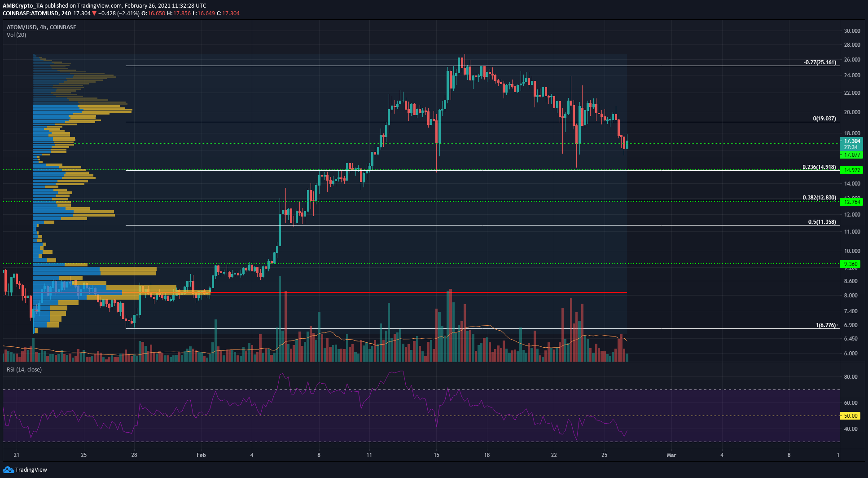Select the 0(19.037) Fibonacci level label
The width and height of the screenshot is (868, 478).
pyautogui.click(x=824, y=119)
